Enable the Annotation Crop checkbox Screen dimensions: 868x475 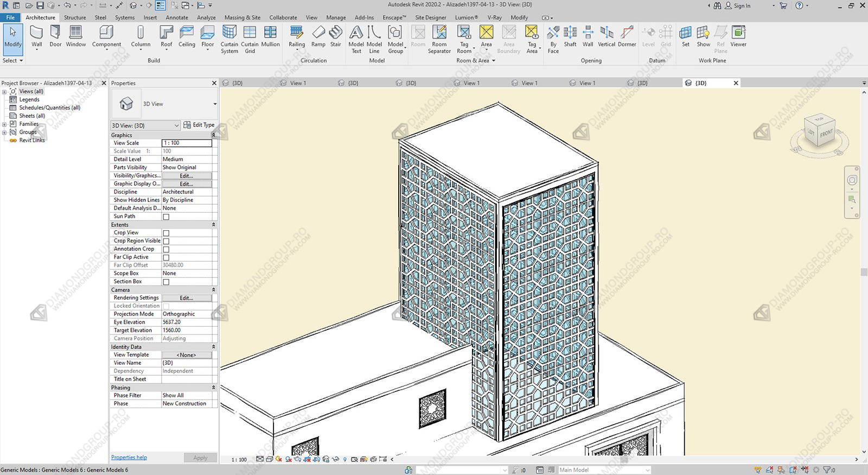pyautogui.click(x=166, y=249)
